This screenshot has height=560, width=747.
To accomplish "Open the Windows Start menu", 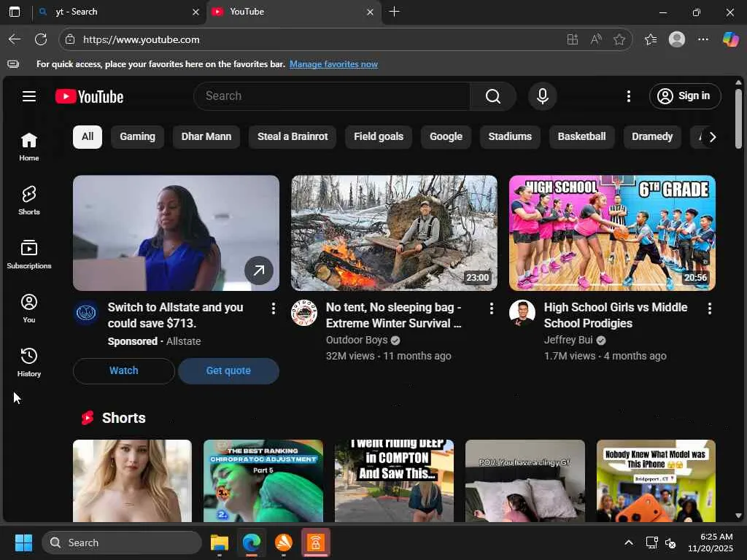I will pyautogui.click(x=23, y=542).
